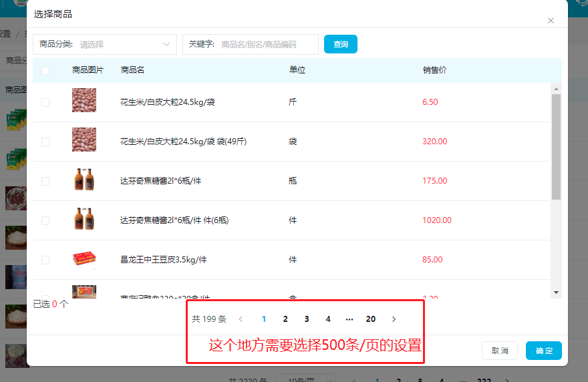Click product name 花生米/白皮大粒24.5kg/袋 袋(49斤)
This screenshot has height=382, width=588.
pos(183,142)
